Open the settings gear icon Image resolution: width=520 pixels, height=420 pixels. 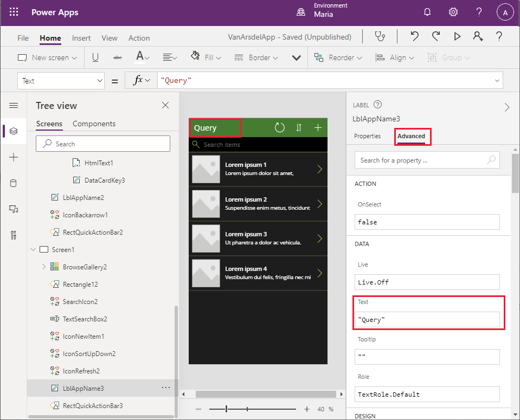(x=453, y=12)
